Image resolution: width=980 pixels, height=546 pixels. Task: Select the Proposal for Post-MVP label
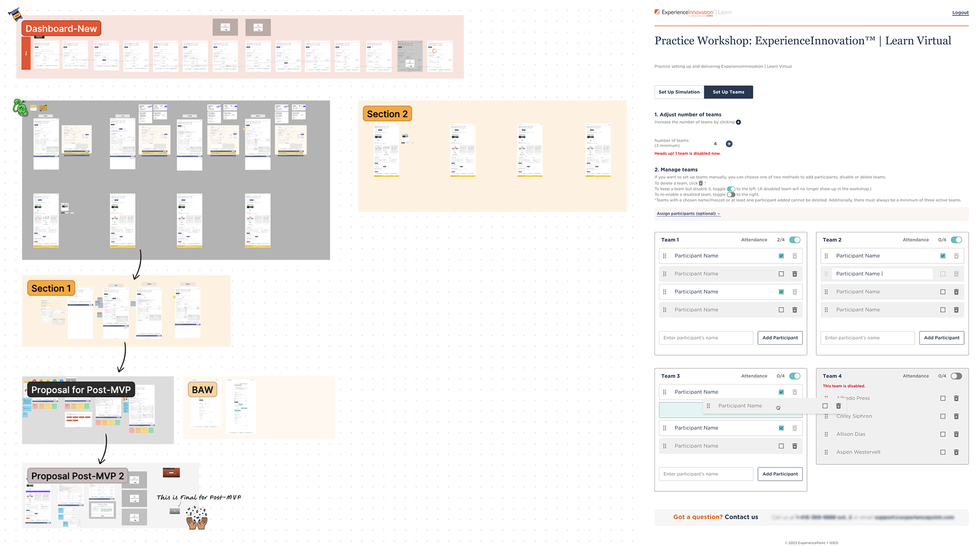point(81,390)
